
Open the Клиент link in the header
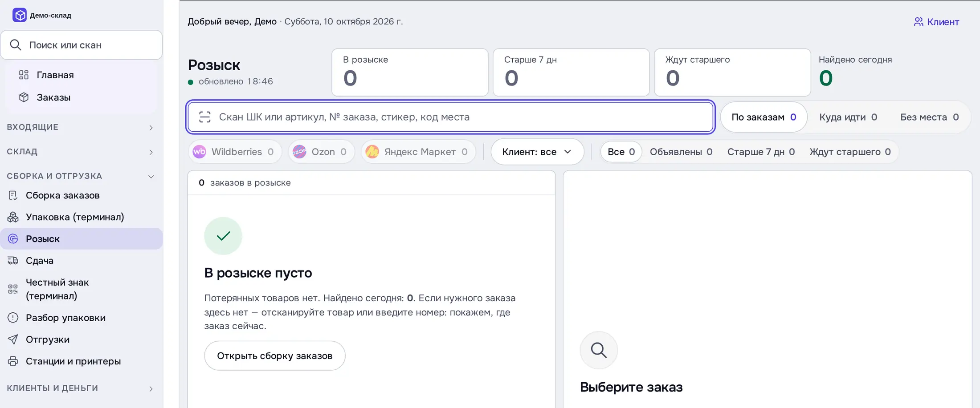tap(936, 22)
